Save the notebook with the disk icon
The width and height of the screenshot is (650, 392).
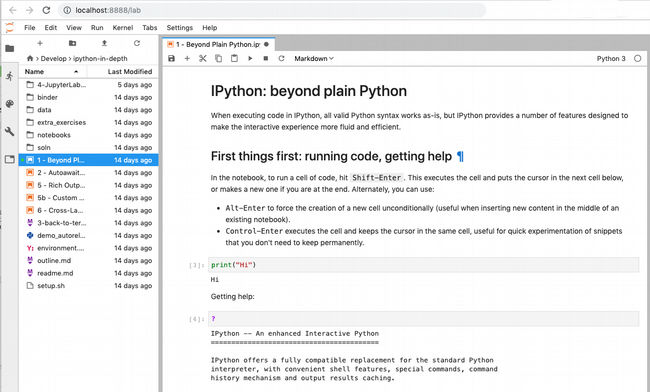172,58
